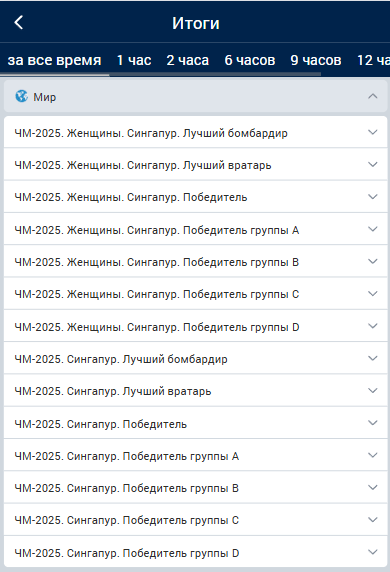Click text 'ЧМ-2025. Сингапур. Победитель группы C'
The height and width of the screenshot is (572, 390).
(x=127, y=521)
